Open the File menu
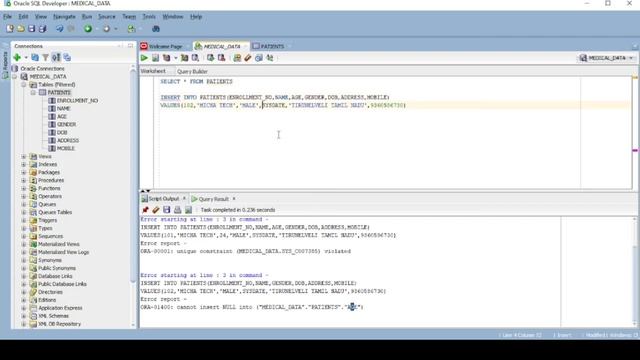 tap(7, 17)
